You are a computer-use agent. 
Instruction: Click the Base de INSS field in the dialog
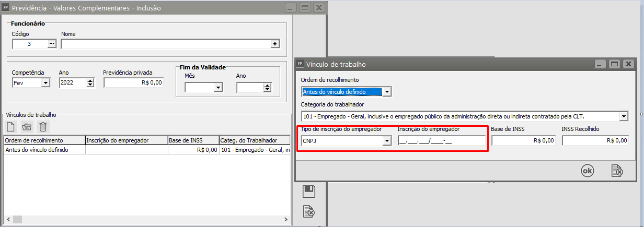pos(523,140)
